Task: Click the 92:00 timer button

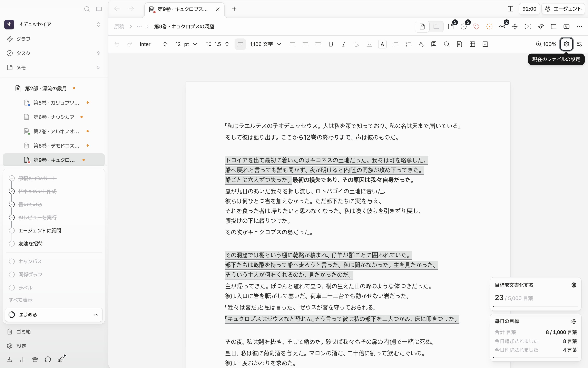Action: pos(529,9)
